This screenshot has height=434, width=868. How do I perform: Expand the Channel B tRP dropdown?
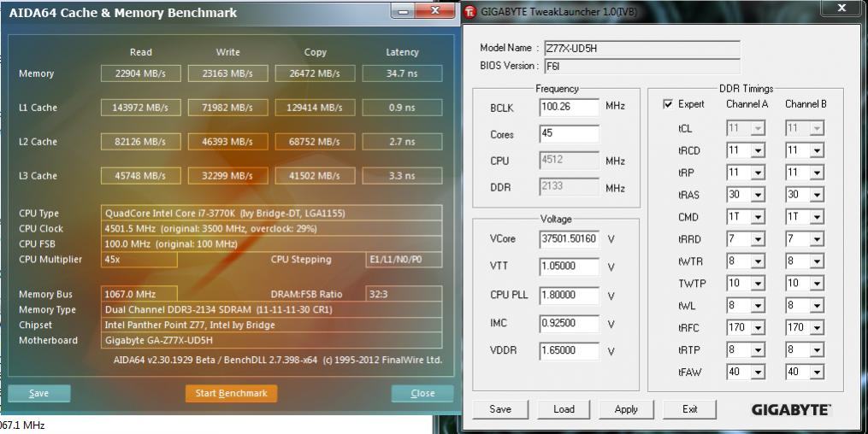[x=817, y=173]
